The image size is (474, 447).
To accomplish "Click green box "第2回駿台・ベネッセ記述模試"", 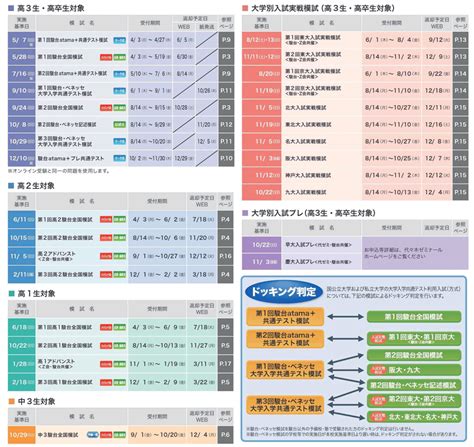I will (414, 385).
